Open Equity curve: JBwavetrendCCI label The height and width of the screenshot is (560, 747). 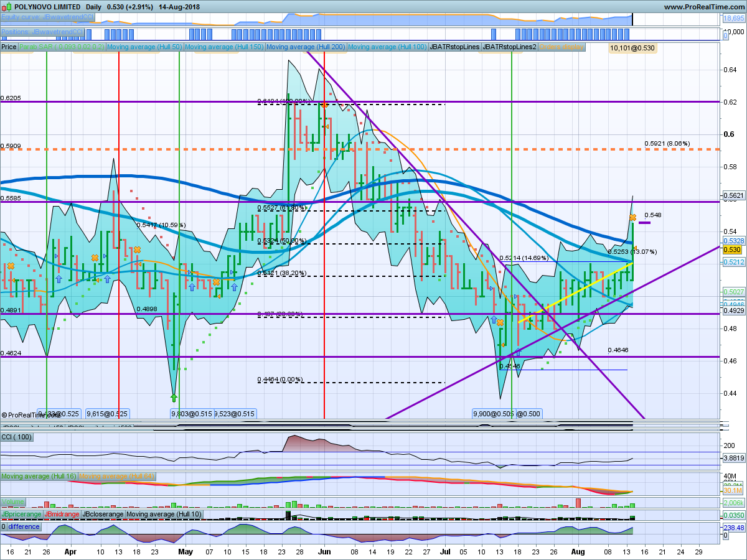47,18
